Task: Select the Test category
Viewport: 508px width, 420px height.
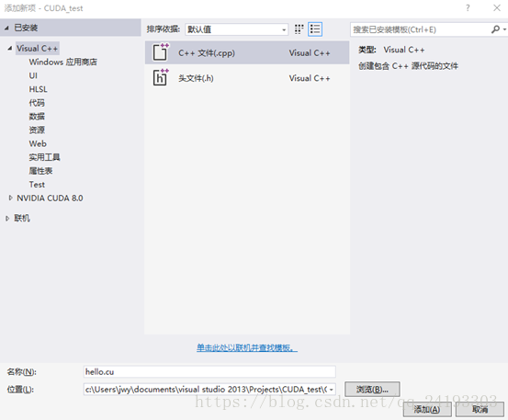Action: [x=37, y=185]
